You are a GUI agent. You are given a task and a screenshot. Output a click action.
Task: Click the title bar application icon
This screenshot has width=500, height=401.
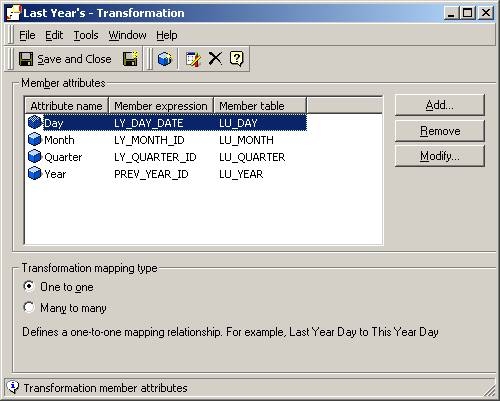(x=14, y=13)
